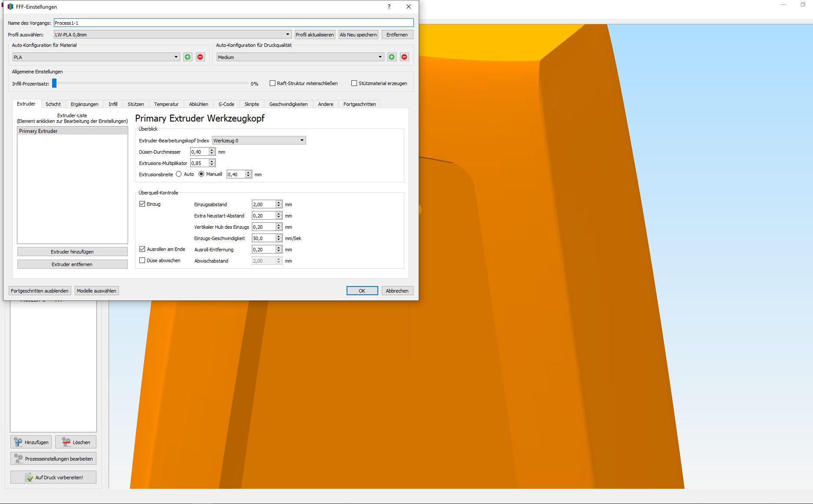Screen dimensions: 813x504
Task: Click green add icon for print quality
Action: tap(392, 57)
